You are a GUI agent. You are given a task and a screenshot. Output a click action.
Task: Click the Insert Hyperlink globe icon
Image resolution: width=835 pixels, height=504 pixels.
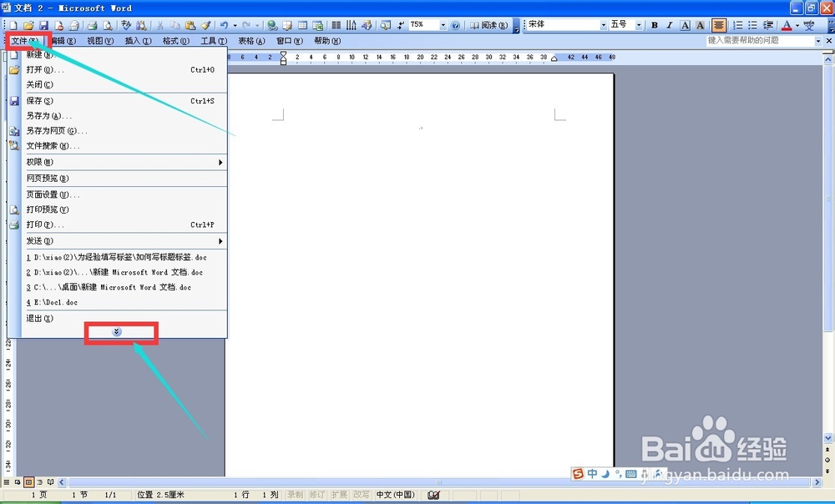[x=272, y=25]
